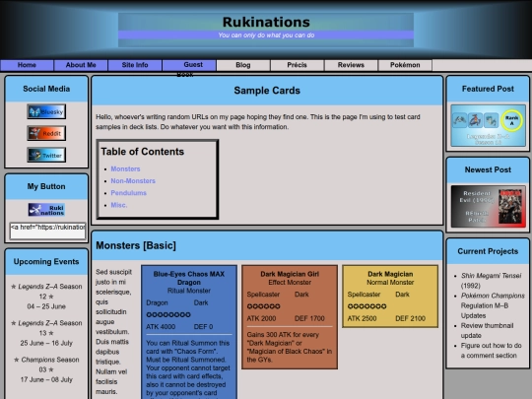Click the Featured Post panel heading
This screenshot has height=399, width=532.
488,89
